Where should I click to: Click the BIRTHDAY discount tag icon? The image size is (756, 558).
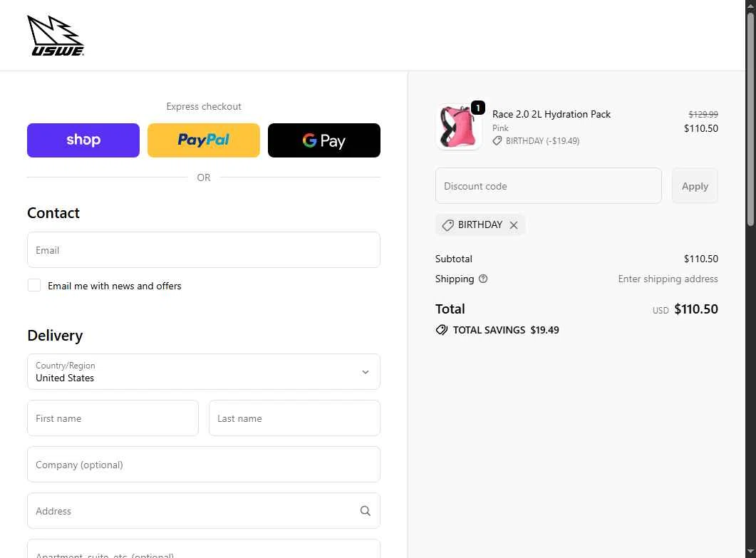click(448, 225)
